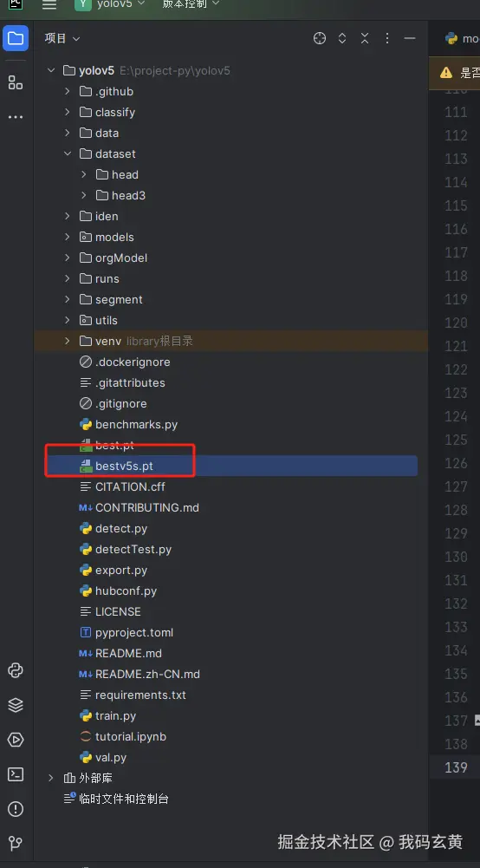The height and width of the screenshot is (868, 480).
Task: Open the Problems tool window icon
Action: 16,809
